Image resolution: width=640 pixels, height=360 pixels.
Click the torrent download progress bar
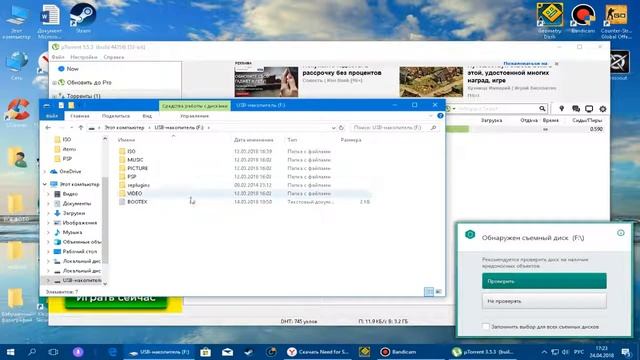coord(457,129)
